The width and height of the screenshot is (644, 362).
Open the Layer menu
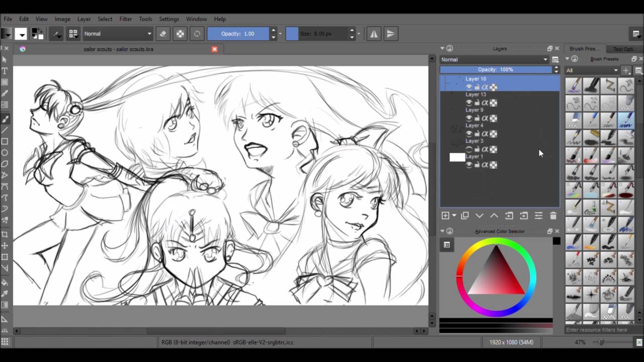click(x=84, y=19)
